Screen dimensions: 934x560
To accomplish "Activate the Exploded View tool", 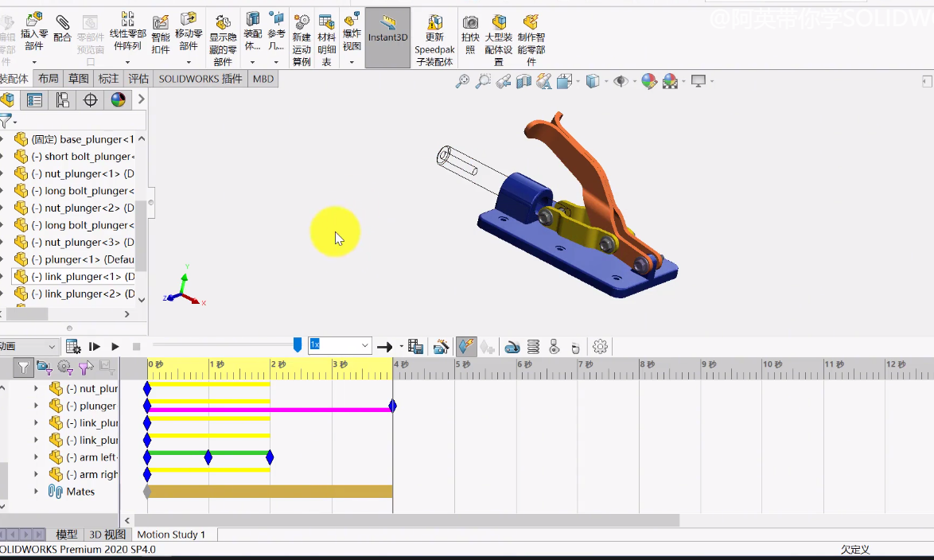I will pyautogui.click(x=351, y=32).
